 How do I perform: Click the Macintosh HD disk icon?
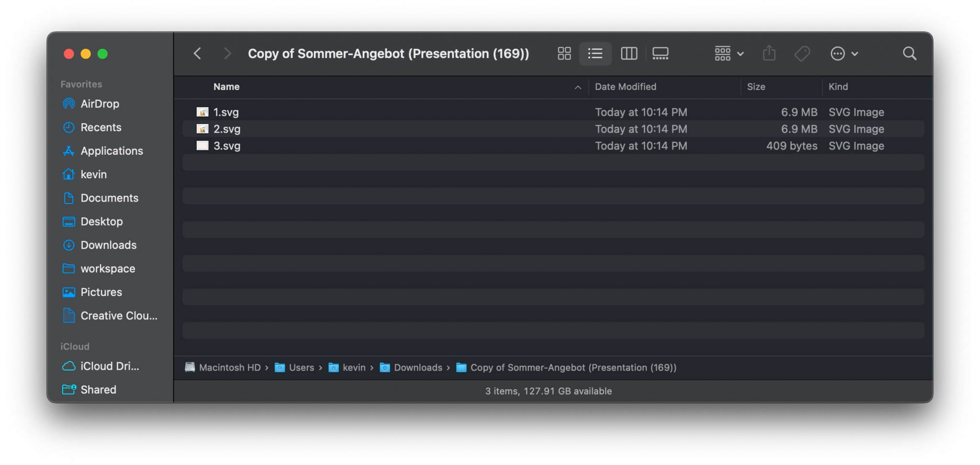(x=190, y=367)
